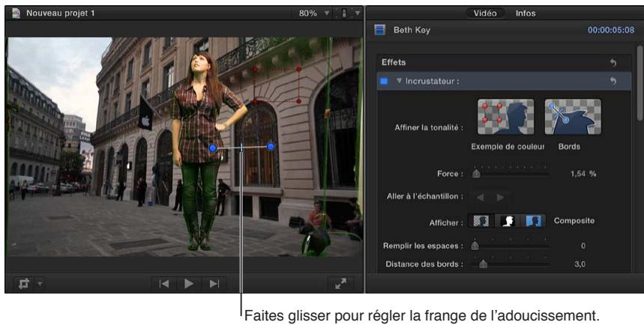This screenshot has height=325, width=644.
Task: Click the 00:00:05:08 timecode
Action: click(611, 30)
